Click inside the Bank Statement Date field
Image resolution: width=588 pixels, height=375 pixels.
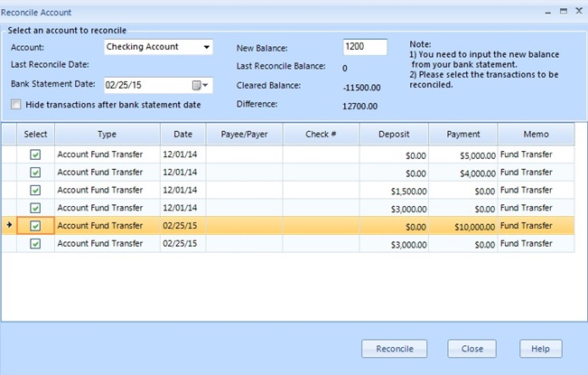pyautogui.click(x=145, y=86)
